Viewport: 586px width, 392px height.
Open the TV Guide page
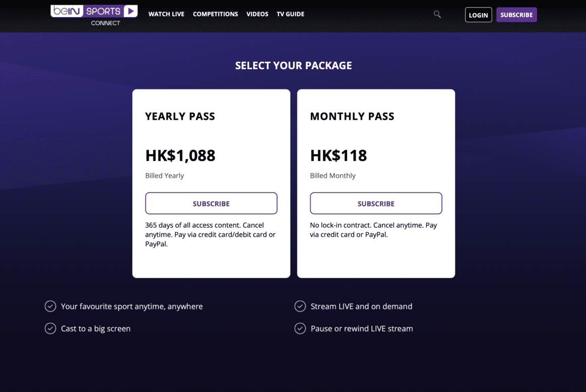pyautogui.click(x=290, y=14)
